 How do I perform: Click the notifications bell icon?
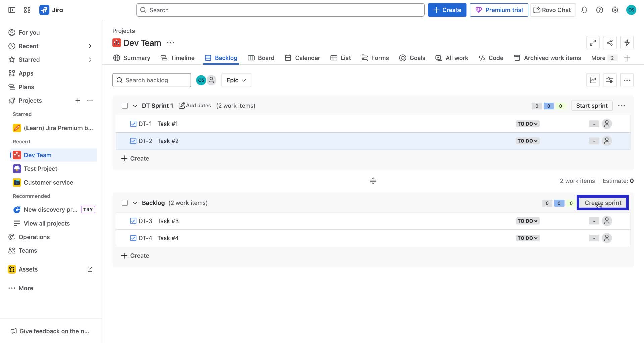(584, 10)
